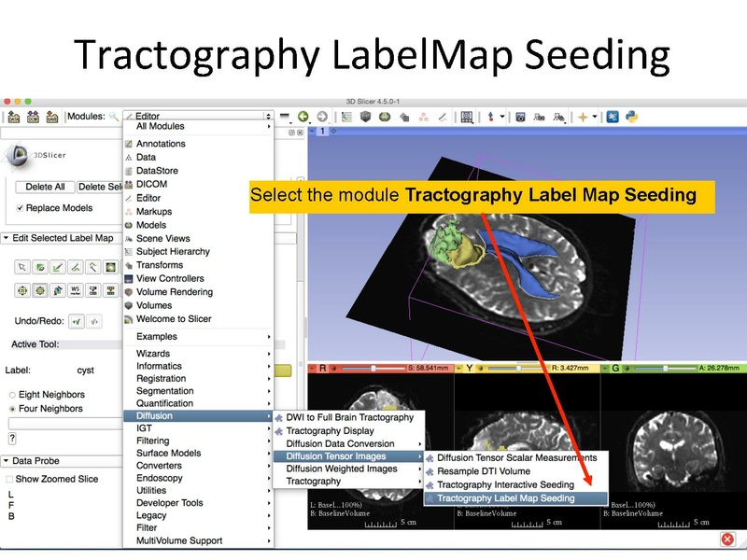The width and height of the screenshot is (747, 560).
Task: Select the Draw tool in Editor toolbox
Action: pos(58,267)
